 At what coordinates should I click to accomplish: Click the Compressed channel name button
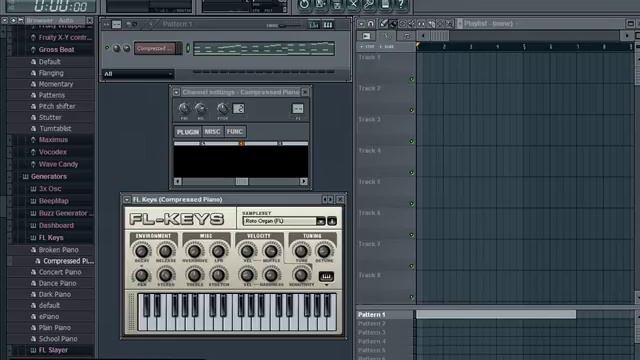tap(156, 49)
